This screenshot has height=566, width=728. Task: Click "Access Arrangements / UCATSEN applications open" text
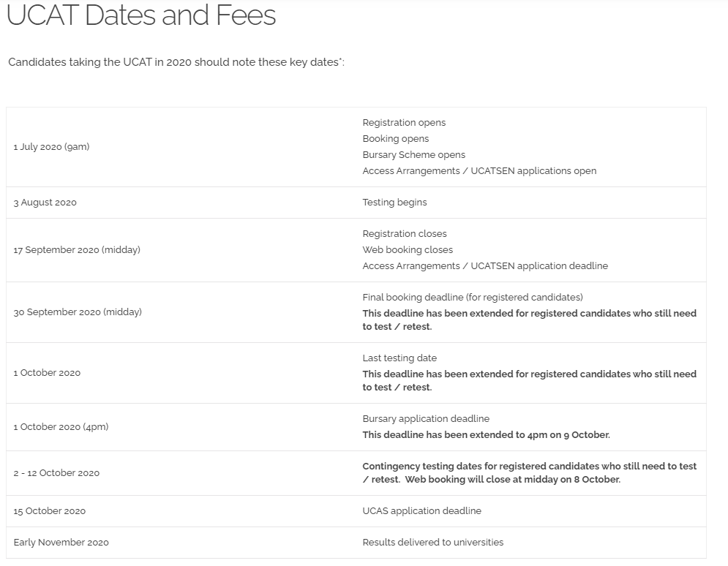click(x=479, y=171)
